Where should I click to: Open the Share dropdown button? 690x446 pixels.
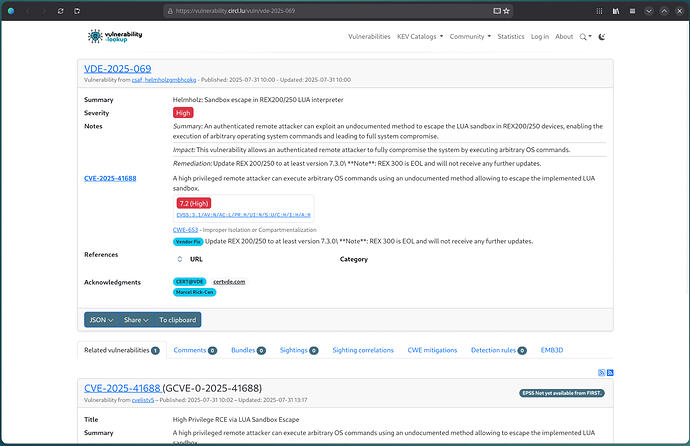(x=134, y=320)
